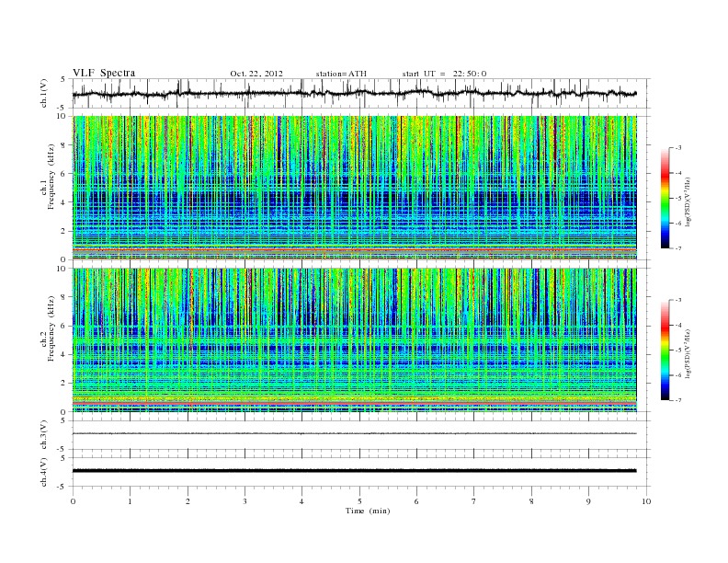The height and width of the screenshot is (563, 728).
Task: Click the "VLF Spectra" plot title
Action: coord(104,73)
